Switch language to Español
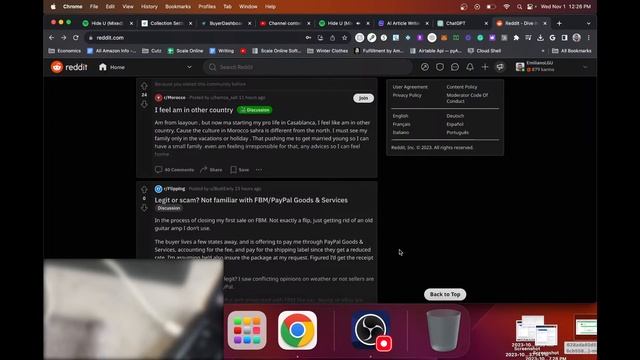Image resolution: width=640 pixels, height=360 pixels. click(x=455, y=124)
